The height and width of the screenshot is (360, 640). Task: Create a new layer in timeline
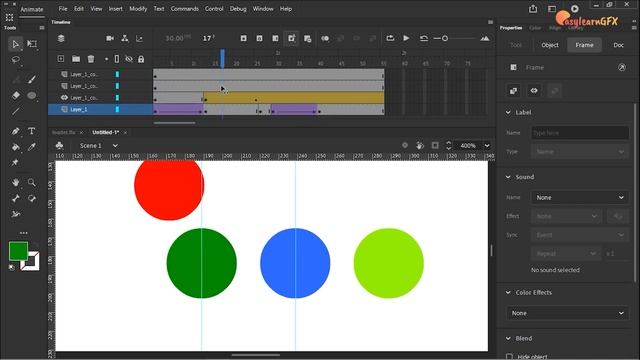tap(61, 59)
